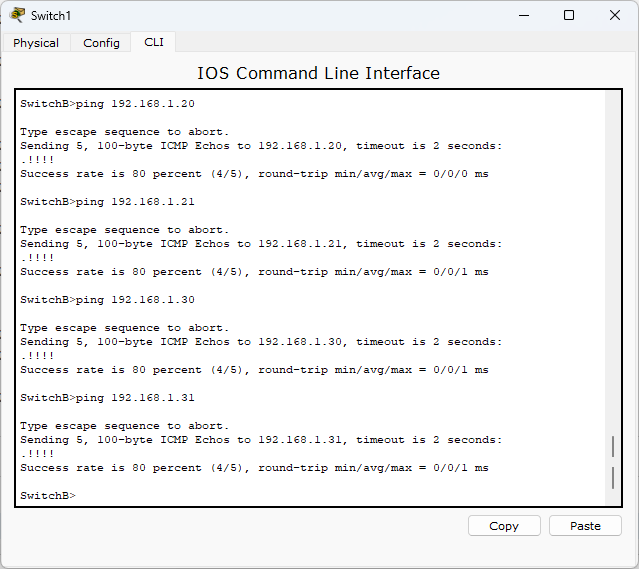Click the 'IOS Command Line Interface' heading
Screen dimensions: 639x569
pos(318,73)
